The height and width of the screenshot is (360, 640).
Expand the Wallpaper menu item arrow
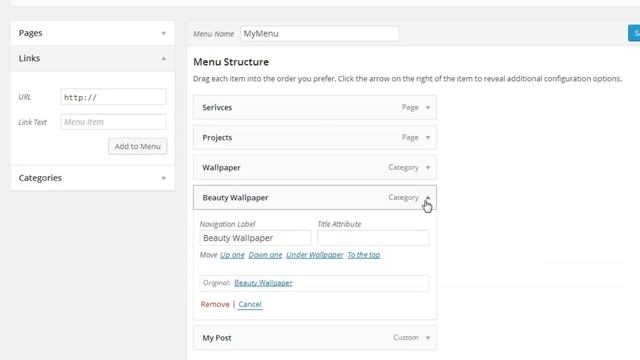pos(428,168)
